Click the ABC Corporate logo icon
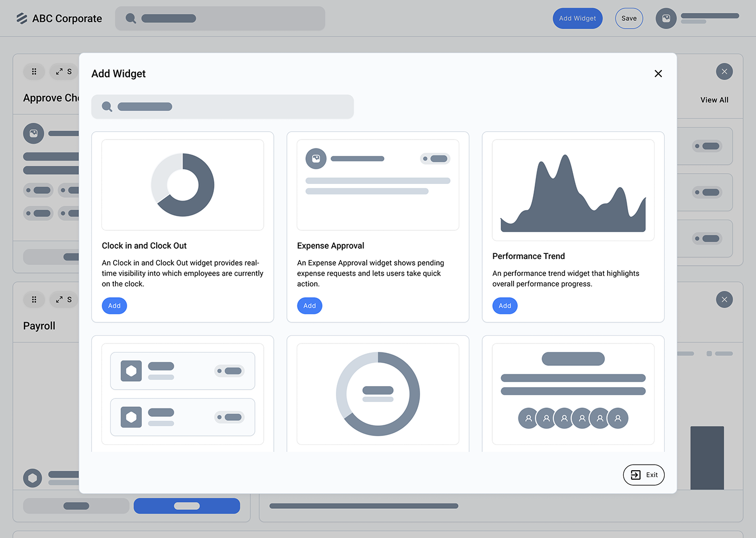Screen dimensions: 756x538 coord(22,18)
